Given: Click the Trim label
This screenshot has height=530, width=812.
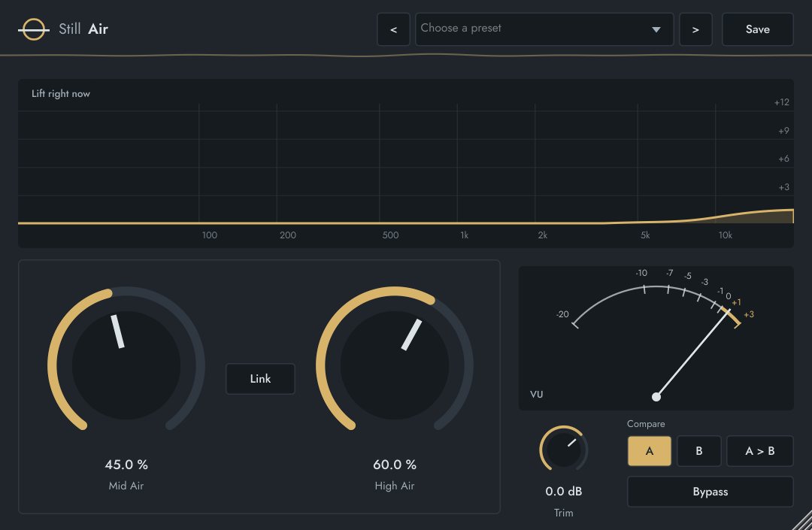Looking at the screenshot, I should pos(563,513).
